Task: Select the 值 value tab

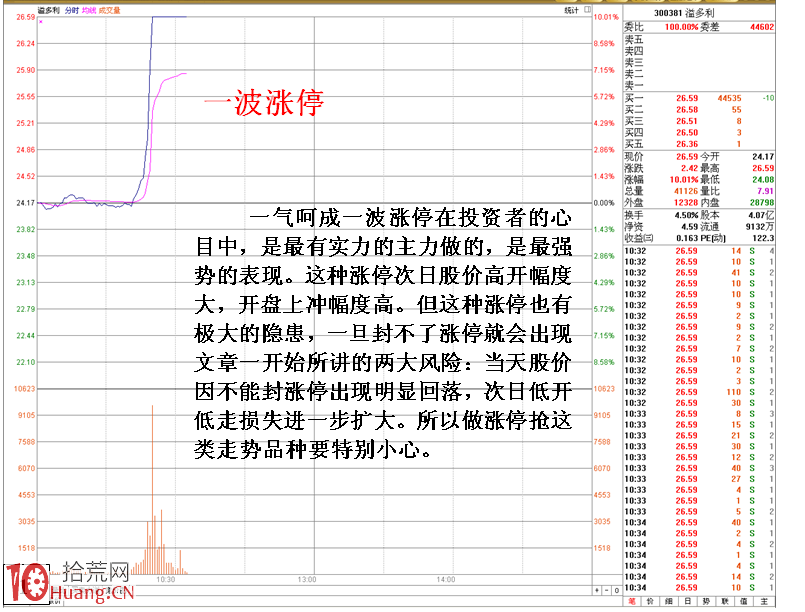Action: click(744, 601)
